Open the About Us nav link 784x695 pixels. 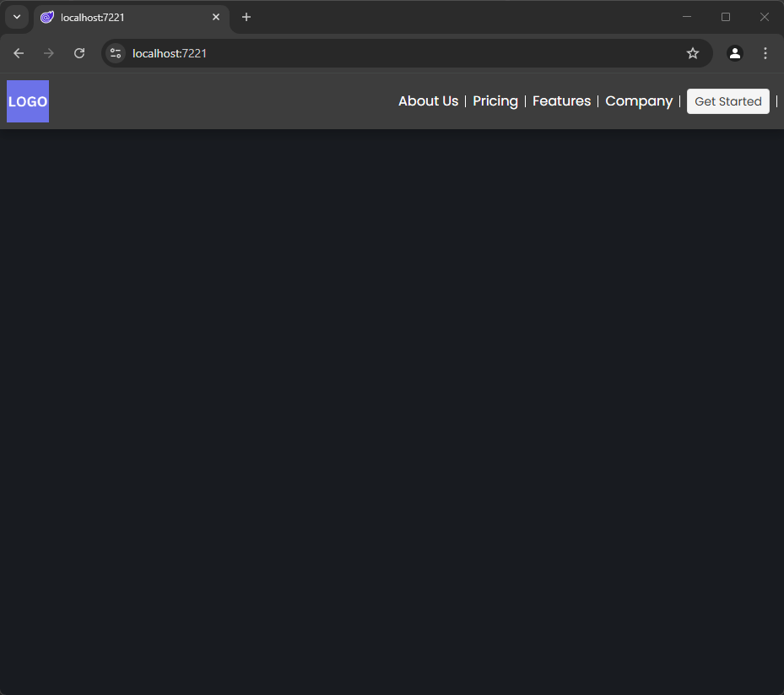pyautogui.click(x=428, y=101)
